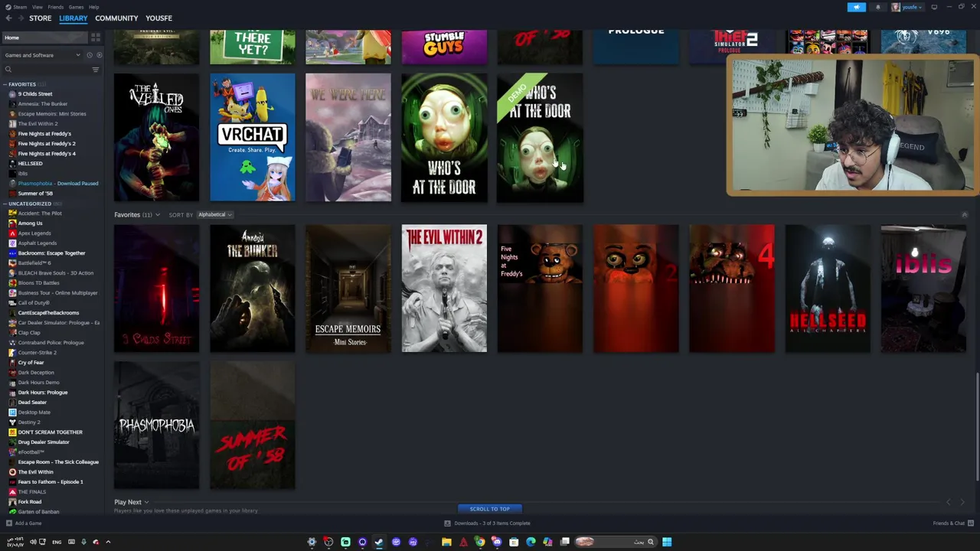Click the Windows Start button

667,542
